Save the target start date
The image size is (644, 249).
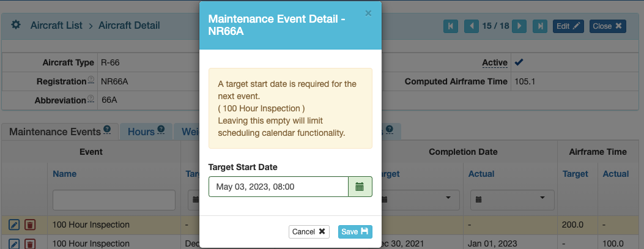tap(355, 232)
